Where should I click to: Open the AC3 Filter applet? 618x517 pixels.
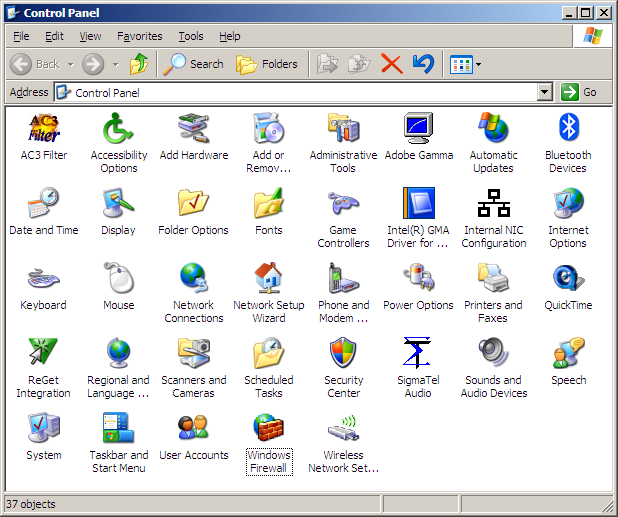(x=44, y=128)
